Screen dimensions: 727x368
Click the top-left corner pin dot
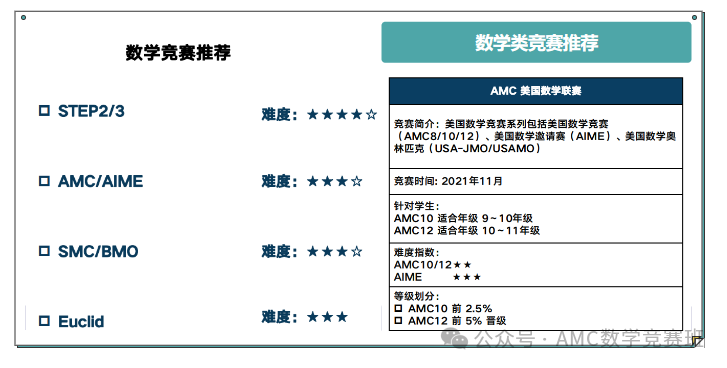24,18
